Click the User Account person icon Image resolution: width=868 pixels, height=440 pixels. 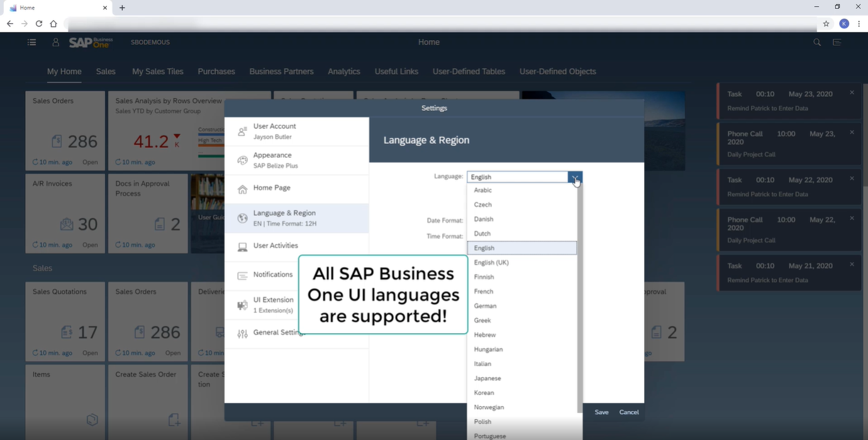point(242,131)
